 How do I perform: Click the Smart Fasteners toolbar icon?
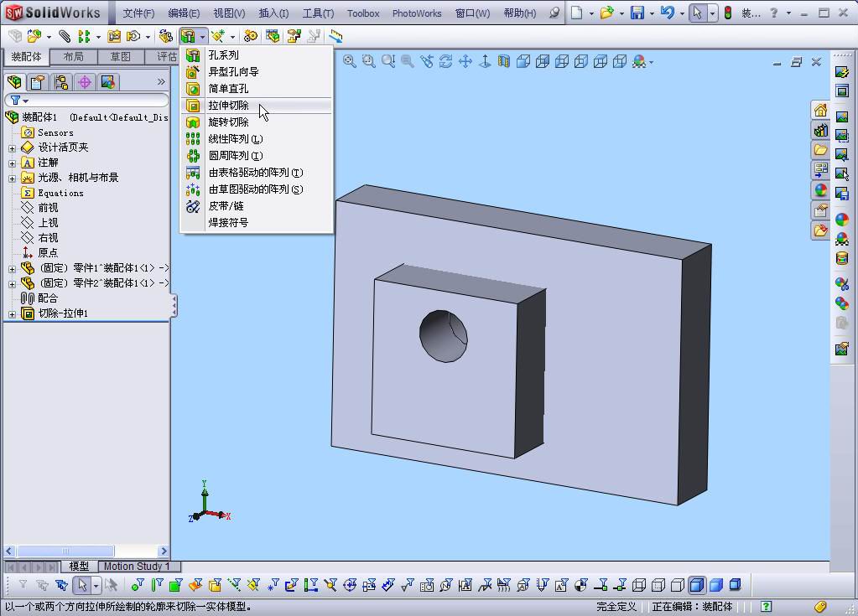point(114,36)
